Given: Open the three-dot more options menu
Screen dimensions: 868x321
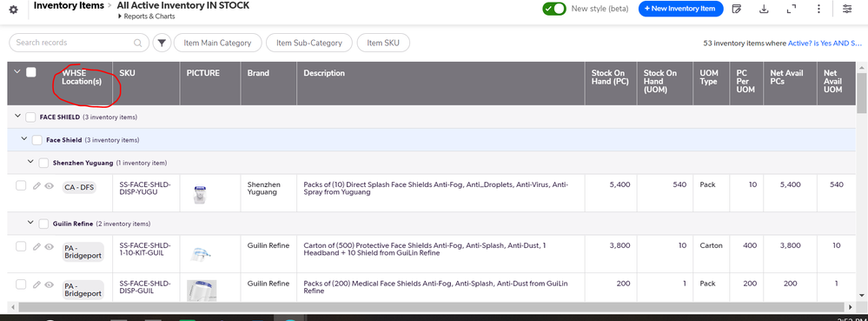Looking at the screenshot, I should [818, 9].
